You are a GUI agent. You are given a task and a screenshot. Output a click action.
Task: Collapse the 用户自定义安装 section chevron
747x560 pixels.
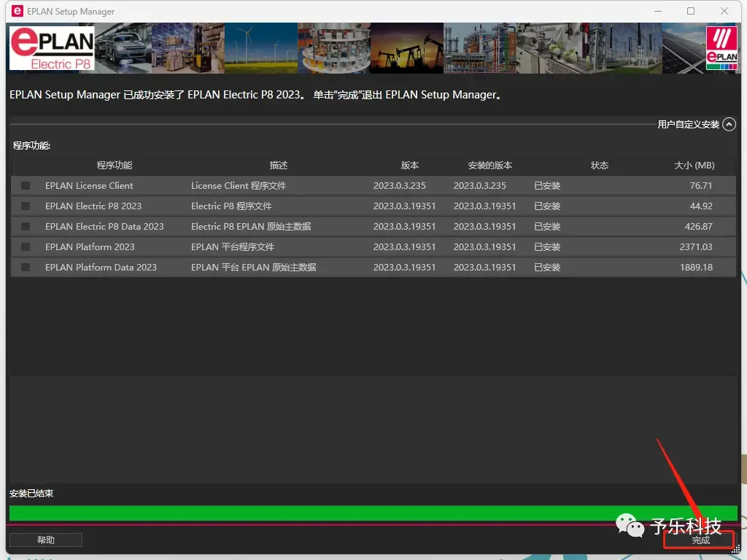[729, 124]
